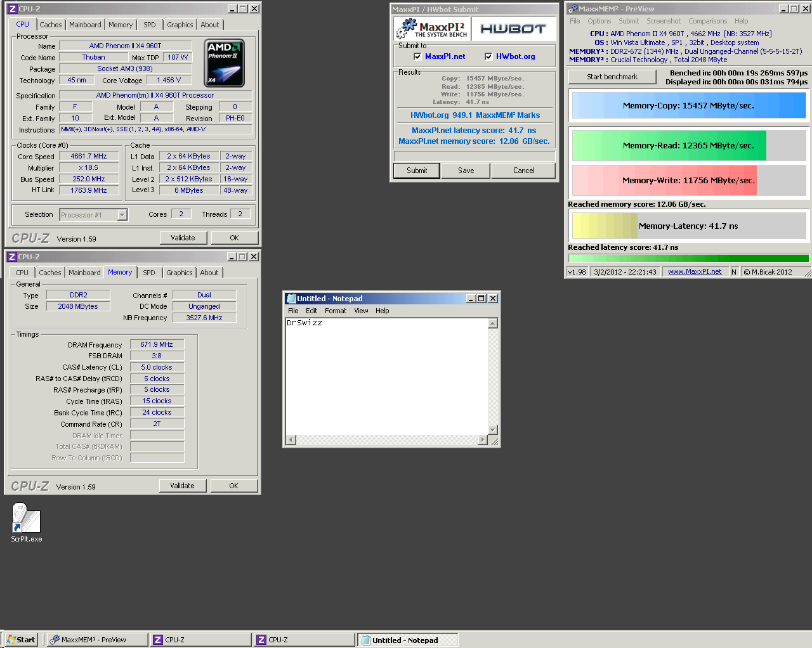Toggle the MaxxPI.net submit checkbox
This screenshot has height=648, width=812.
(417, 56)
